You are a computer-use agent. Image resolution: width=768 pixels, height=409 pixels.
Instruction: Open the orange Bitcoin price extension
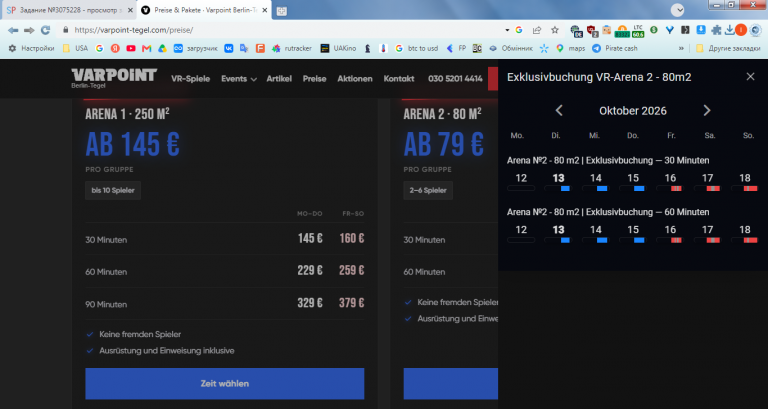[623, 31]
